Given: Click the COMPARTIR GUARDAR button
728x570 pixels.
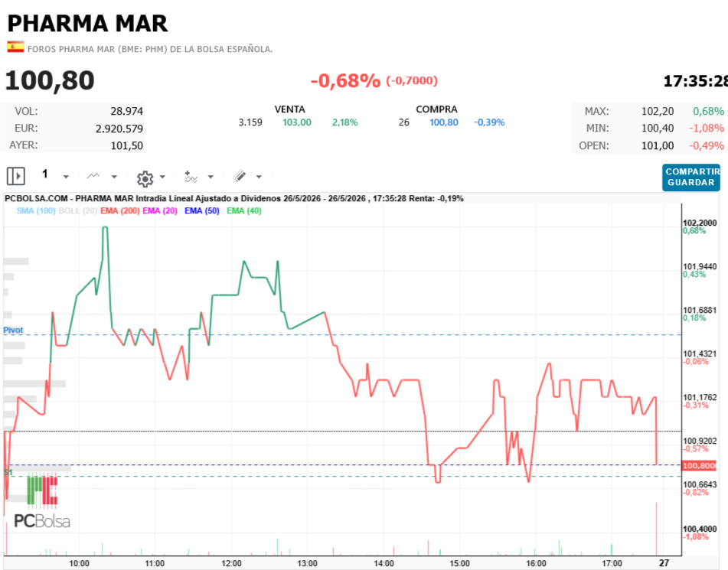Looking at the screenshot, I should coord(691,178).
